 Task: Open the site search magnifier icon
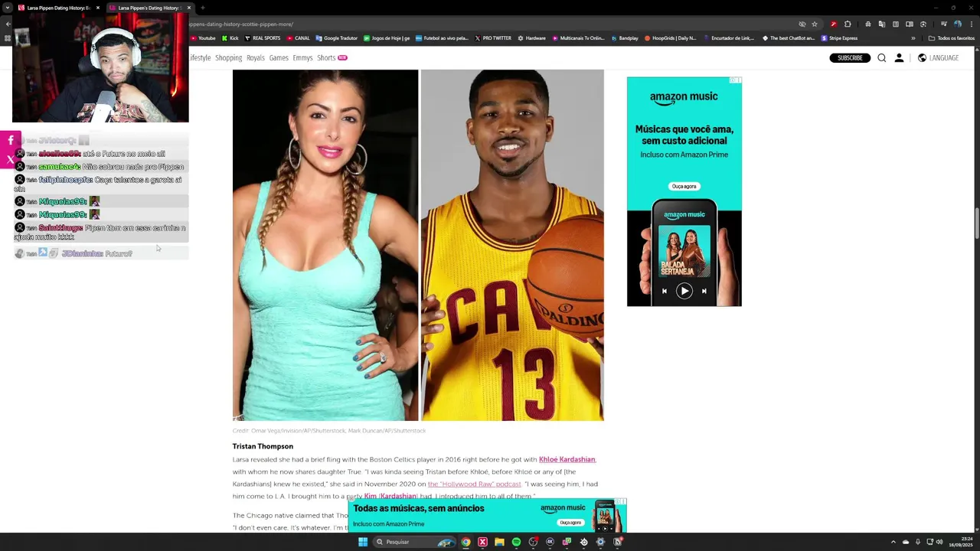tap(882, 58)
